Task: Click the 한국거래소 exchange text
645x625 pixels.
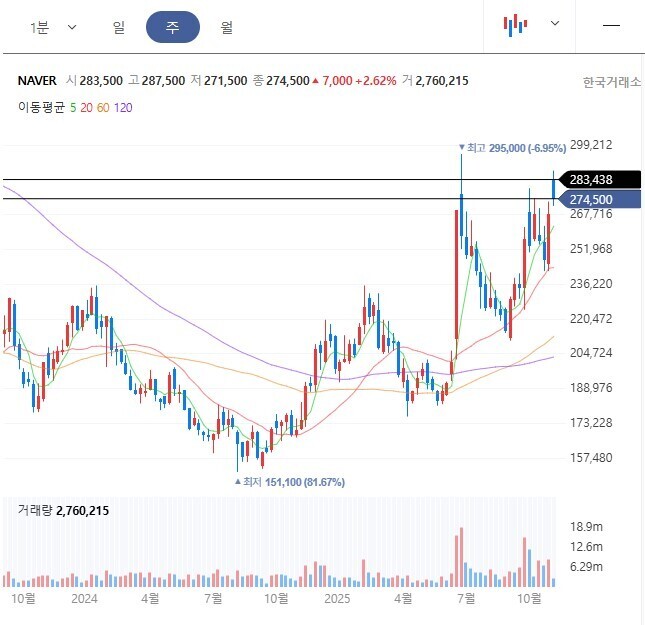Action: tap(612, 82)
